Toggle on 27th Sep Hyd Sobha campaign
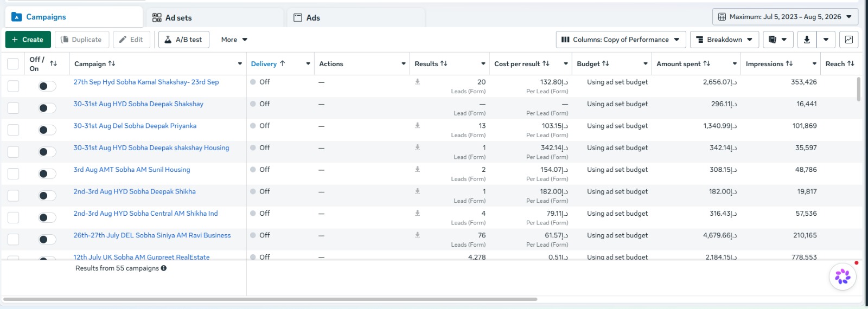The image size is (868, 309). click(47, 86)
